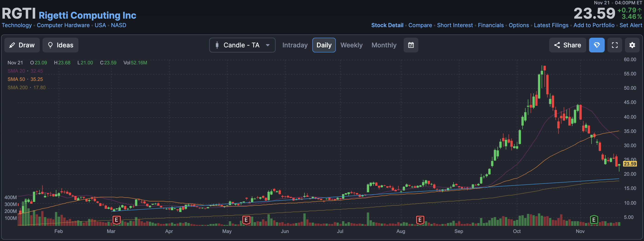Open the Options link
Screen dimensions: 644x241
pyautogui.click(x=518, y=25)
